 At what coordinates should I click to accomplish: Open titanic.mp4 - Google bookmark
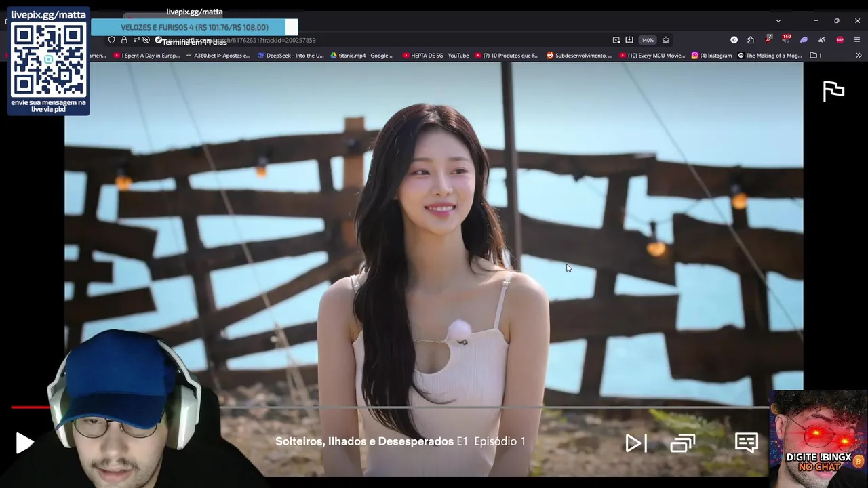pos(362,56)
